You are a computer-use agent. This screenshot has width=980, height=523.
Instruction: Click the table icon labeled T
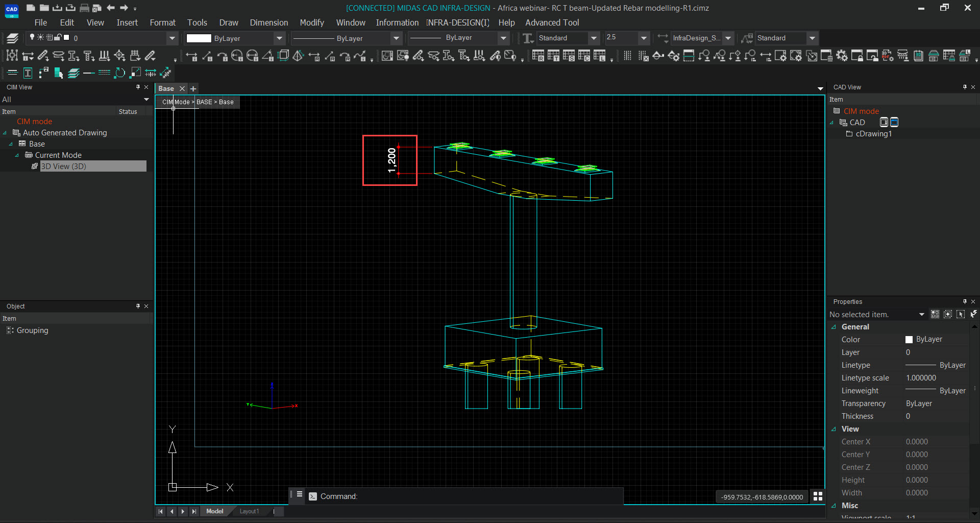coord(553,56)
